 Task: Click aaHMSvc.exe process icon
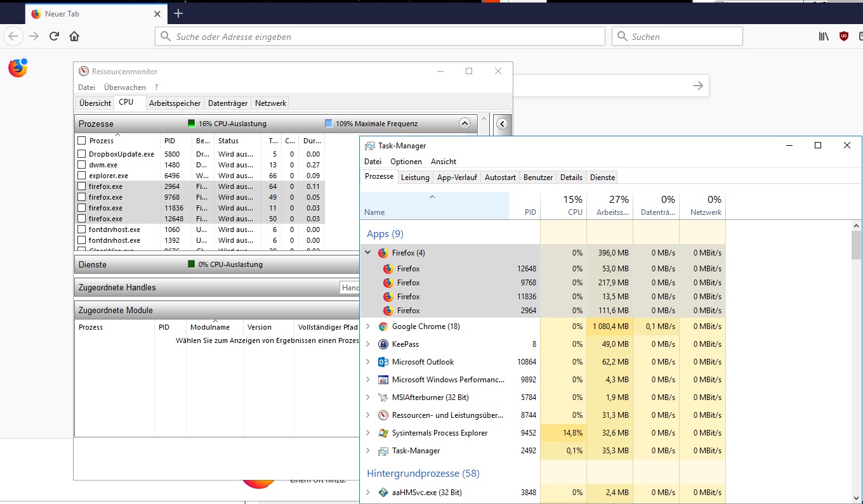(383, 493)
